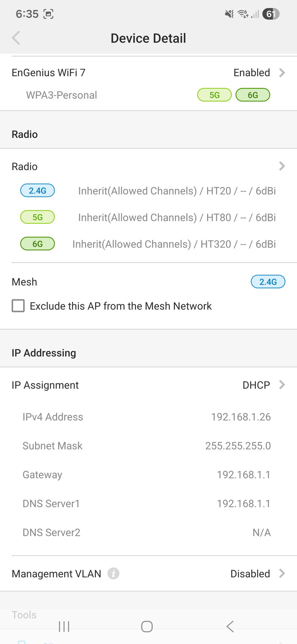Tap the back arrow in header
Image resolution: width=297 pixels, height=644 pixels.
point(16,38)
